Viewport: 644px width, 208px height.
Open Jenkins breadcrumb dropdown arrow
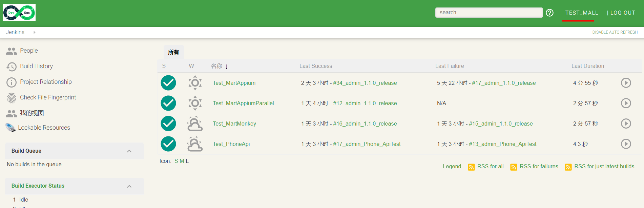34,32
